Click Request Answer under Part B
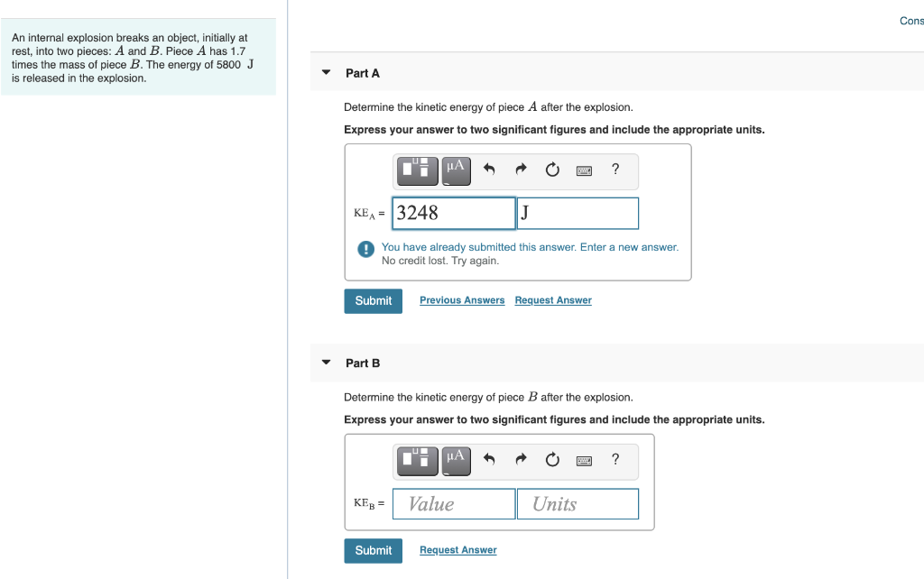 point(457,549)
